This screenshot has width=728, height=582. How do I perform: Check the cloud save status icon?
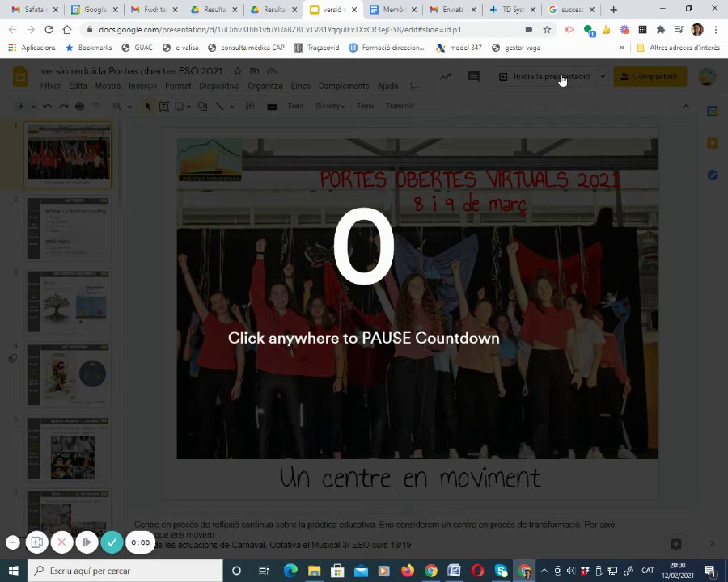[272, 71]
